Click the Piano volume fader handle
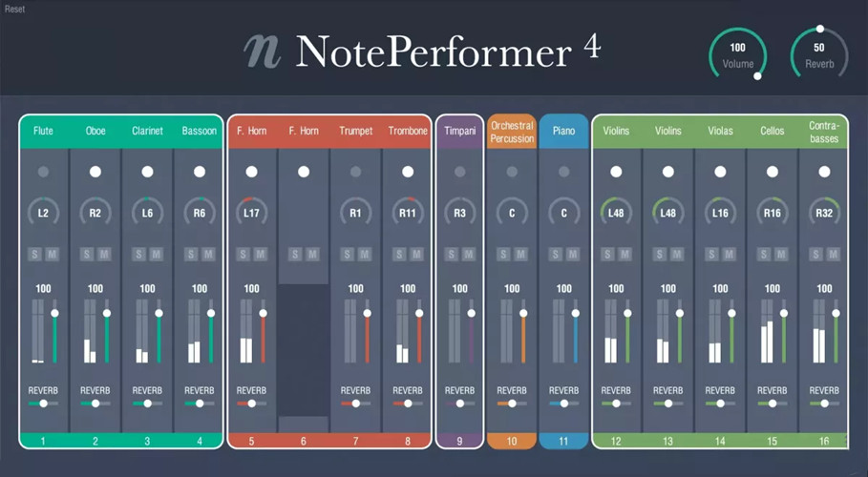 pos(575,313)
